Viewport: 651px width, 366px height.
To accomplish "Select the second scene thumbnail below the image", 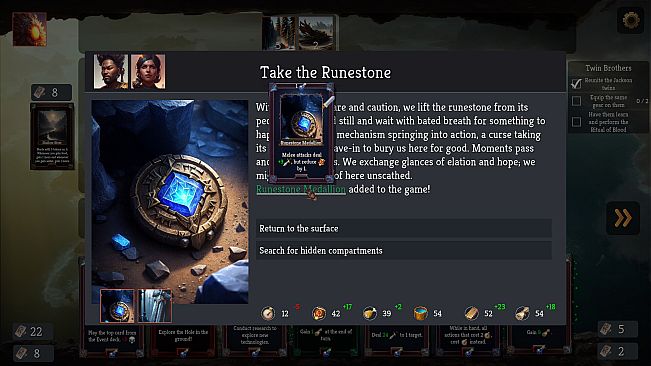I will click(154, 306).
